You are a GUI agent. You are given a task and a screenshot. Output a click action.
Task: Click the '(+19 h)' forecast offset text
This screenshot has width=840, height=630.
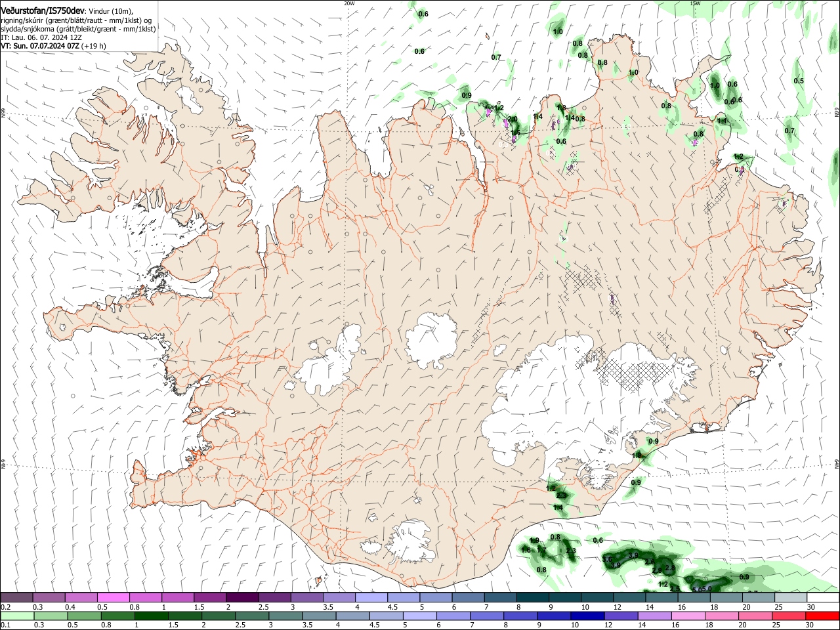pos(94,46)
